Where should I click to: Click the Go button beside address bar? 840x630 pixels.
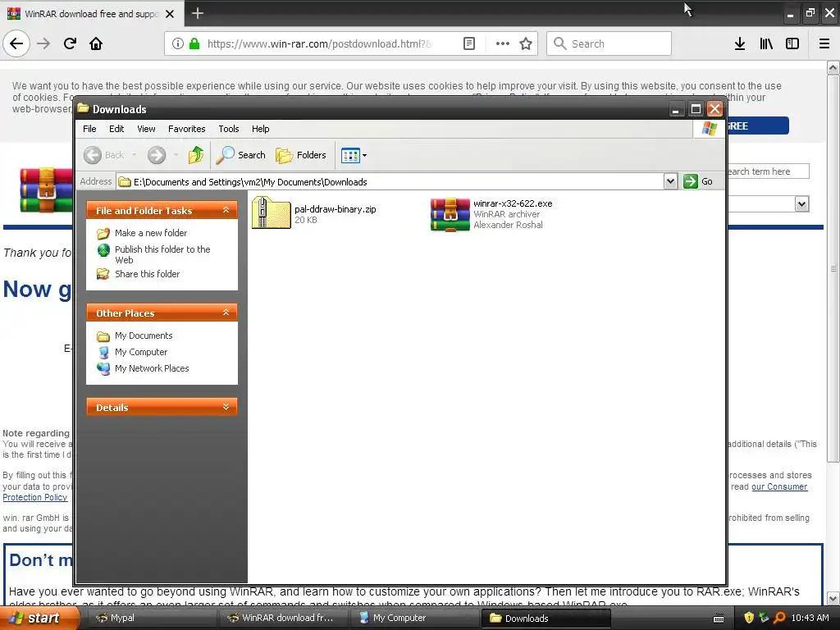click(x=698, y=181)
